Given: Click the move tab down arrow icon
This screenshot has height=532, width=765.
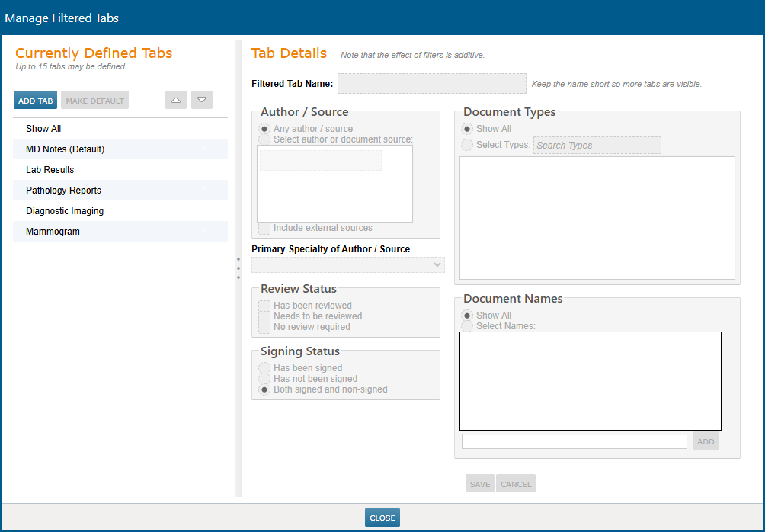Looking at the screenshot, I should click(202, 100).
